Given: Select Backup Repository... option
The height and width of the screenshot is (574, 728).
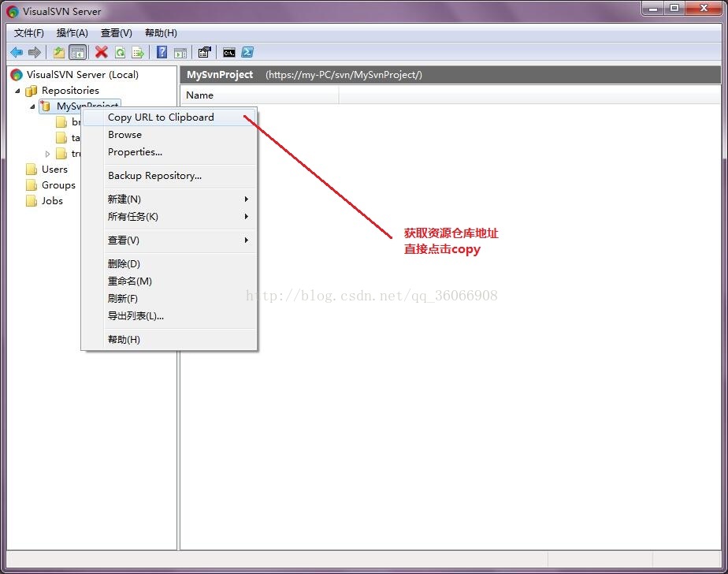Looking at the screenshot, I should (x=169, y=176).
